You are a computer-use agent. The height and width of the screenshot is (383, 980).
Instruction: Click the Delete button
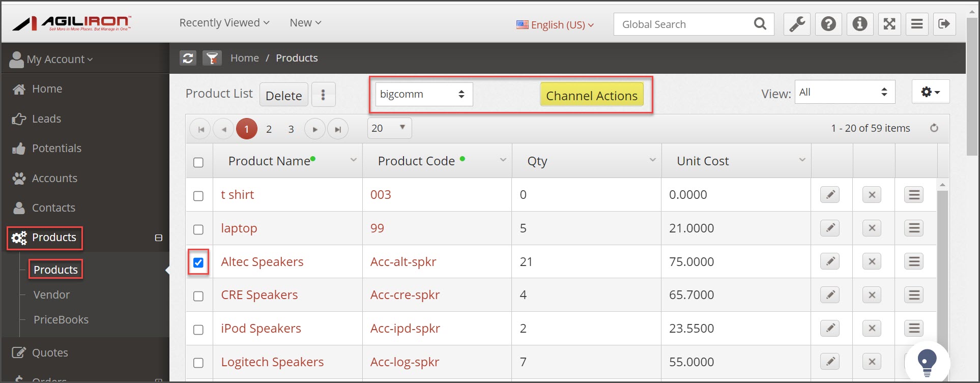click(x=284, y=95)
